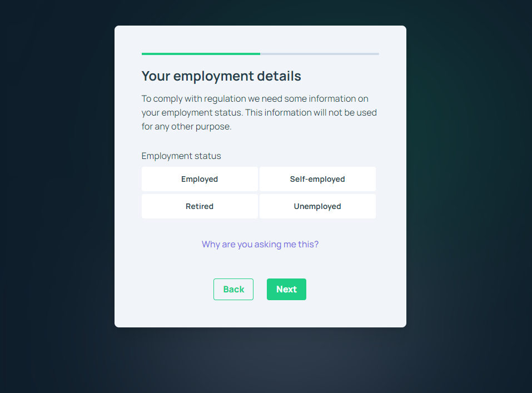532x393 pixels.
Task: Select the Self-employed option
Action: click(x=317, y=179)
